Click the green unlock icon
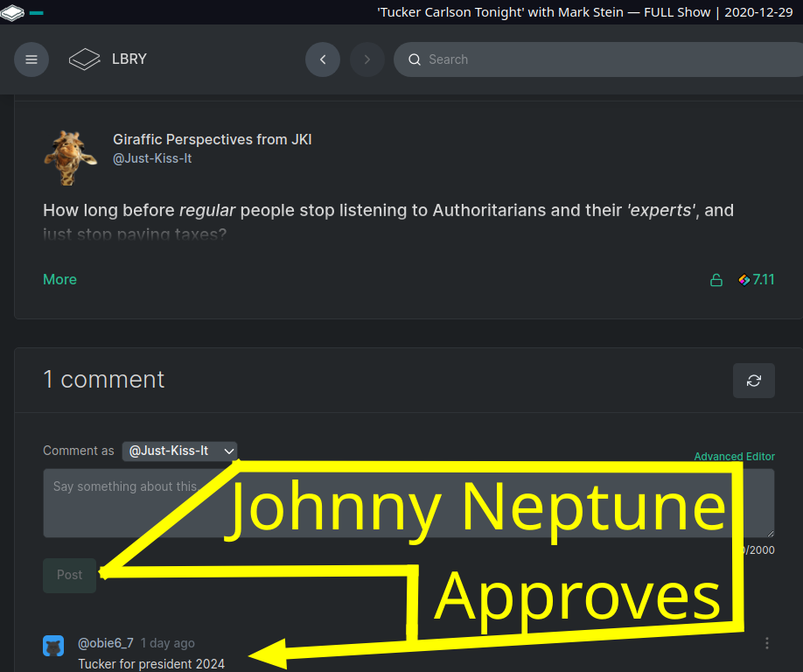 716,280
